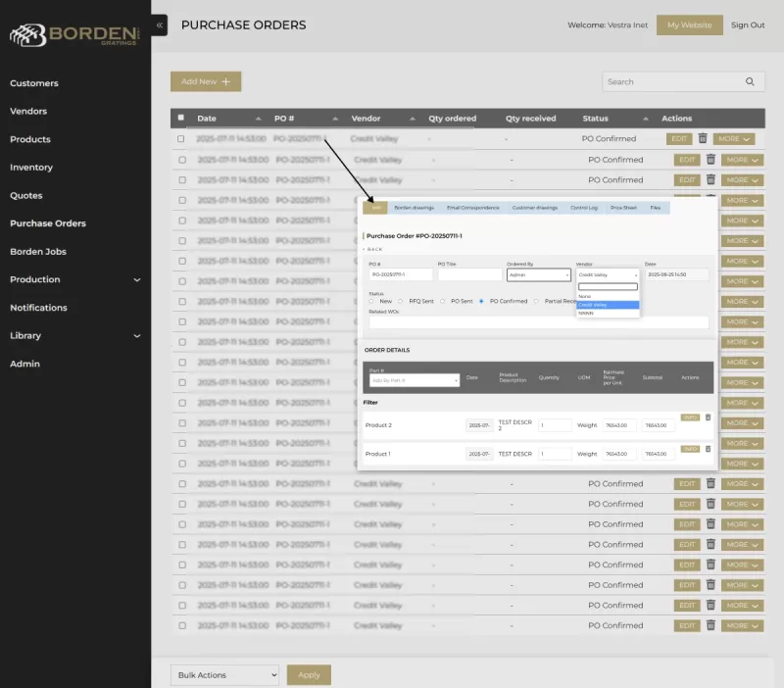The image size is (784, 688).
Task: Tick the select-all checkbox in table header
Action: (x=180, y=119)
